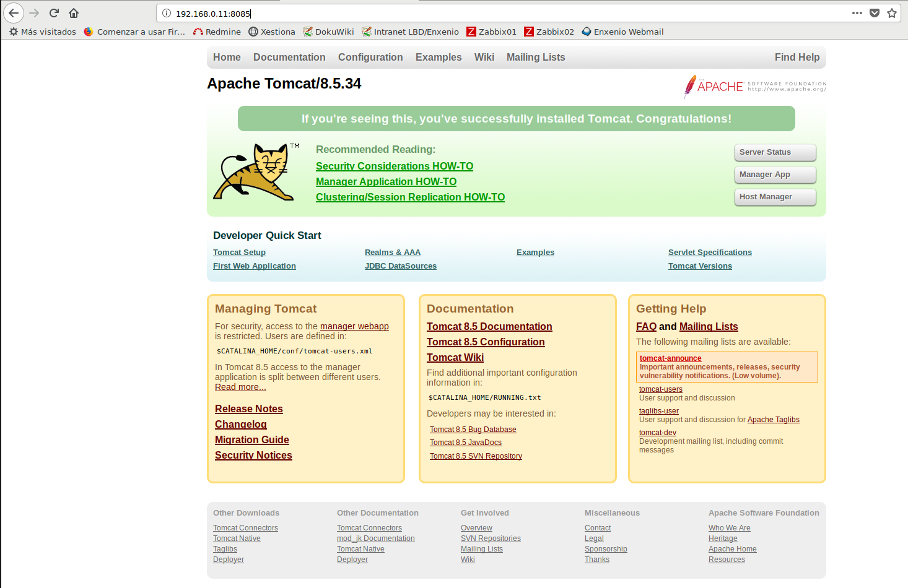Open the page actions three-dot menu
This screenshot has width=908, height=588.
[x=857, y=13]
